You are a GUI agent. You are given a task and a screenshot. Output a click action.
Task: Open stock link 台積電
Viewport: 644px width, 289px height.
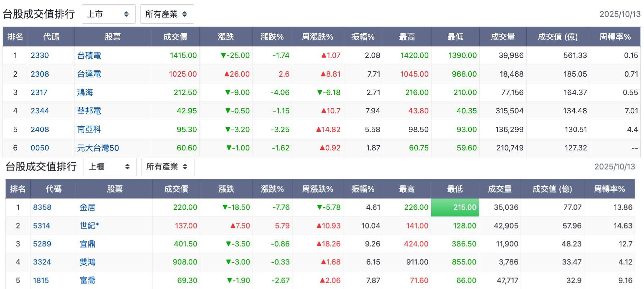tap(89, 55)
